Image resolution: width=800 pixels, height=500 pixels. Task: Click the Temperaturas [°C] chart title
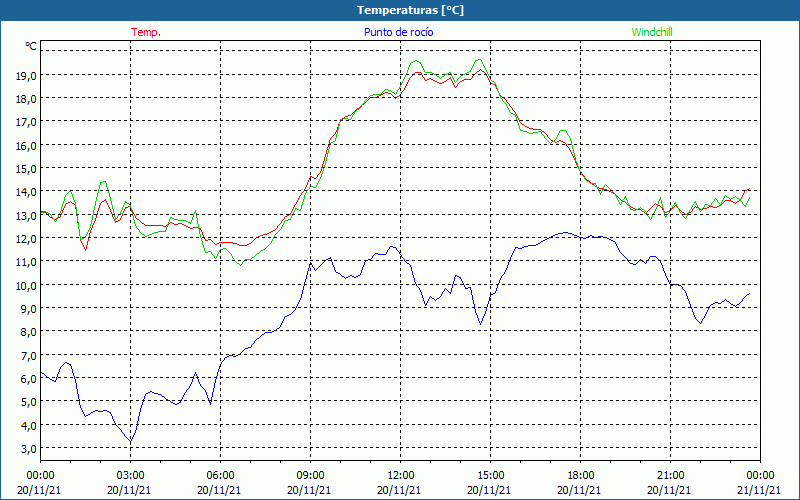pos(410,10)
